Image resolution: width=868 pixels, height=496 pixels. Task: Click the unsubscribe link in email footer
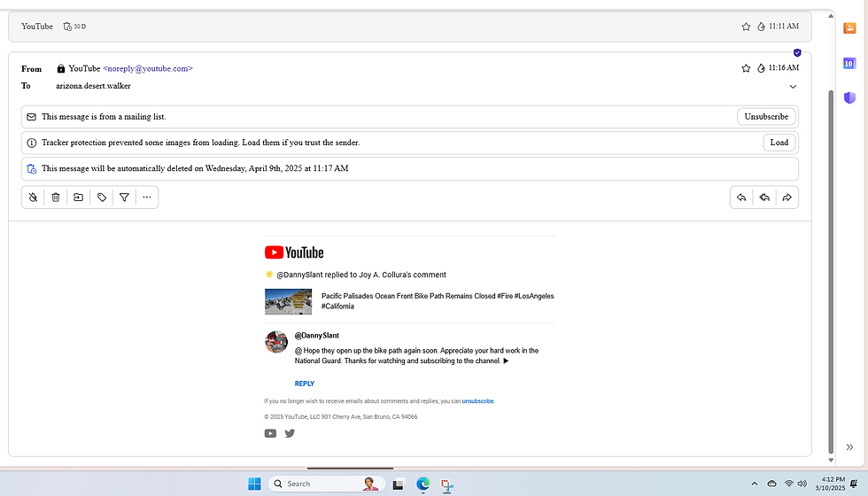(477, 401)
